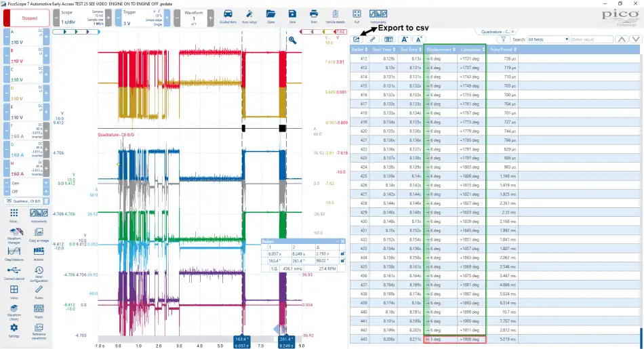Delete the Quadrature Ch B/D math channel with the trash icon
Image resolution: width=644 pixels, height=349 pixels.
pyautogui.click(x=46, y=201)
